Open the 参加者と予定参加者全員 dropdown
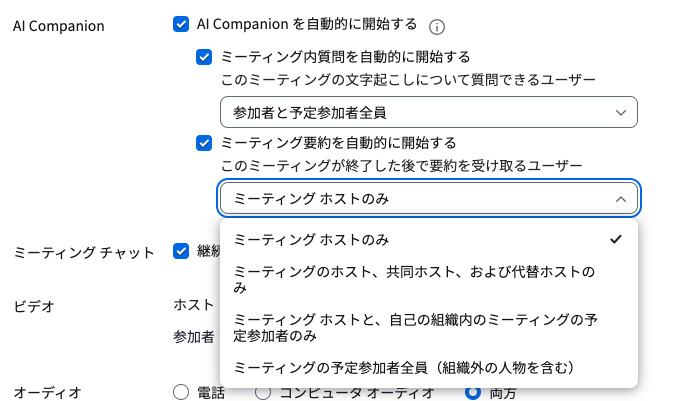Image resolution: width=677 pixels, height=401 pixels. coord(429,112)
